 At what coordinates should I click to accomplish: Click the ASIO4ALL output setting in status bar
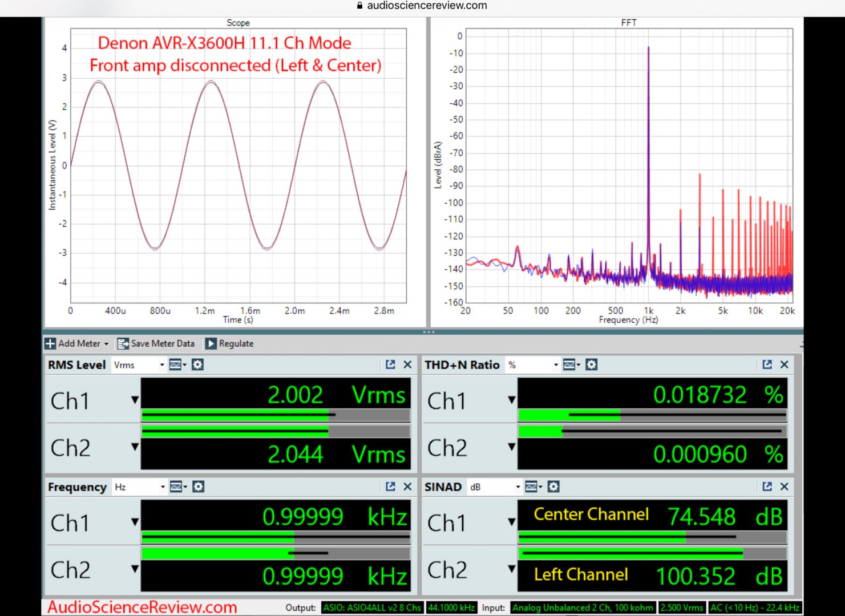(372, 608)
